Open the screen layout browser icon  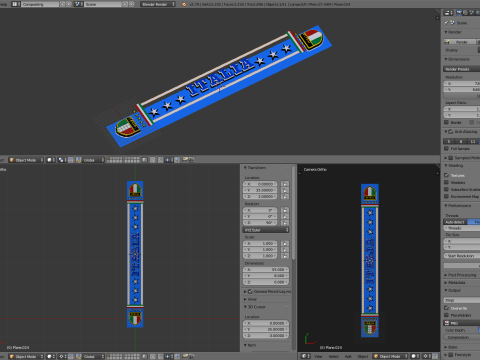[x=16, y=4]
